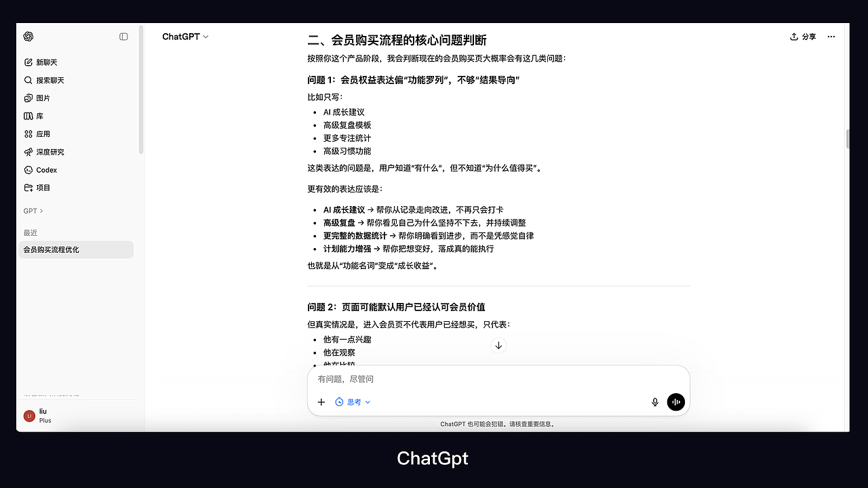The height and width of the screenshot is (488, 868).
Task: Click the plus icon to attach files
Action: [321, 402]
